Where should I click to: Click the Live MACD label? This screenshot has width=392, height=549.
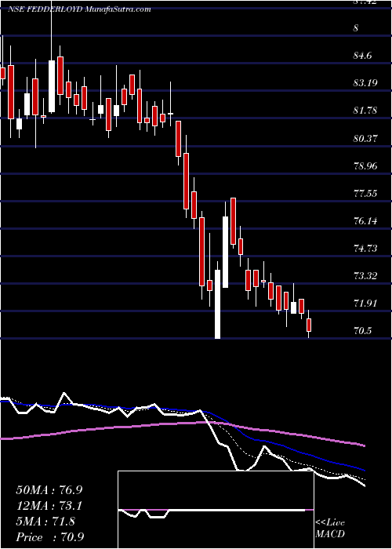point(330,529)
